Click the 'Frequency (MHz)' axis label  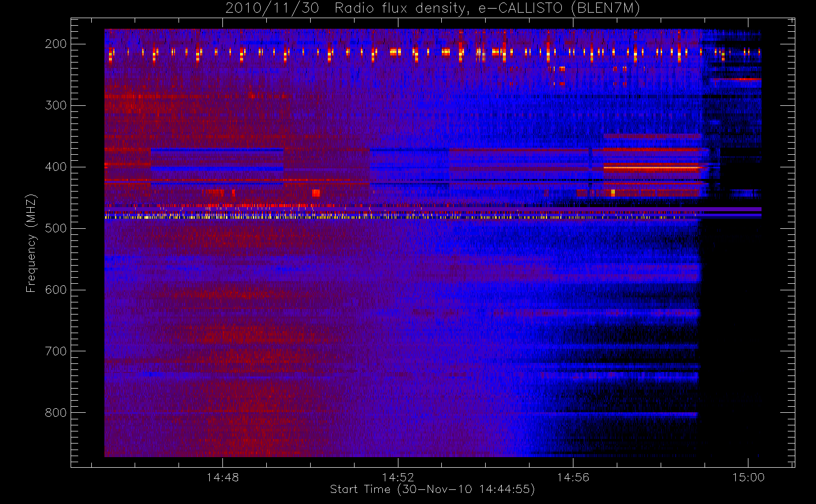tap(31, 243)
